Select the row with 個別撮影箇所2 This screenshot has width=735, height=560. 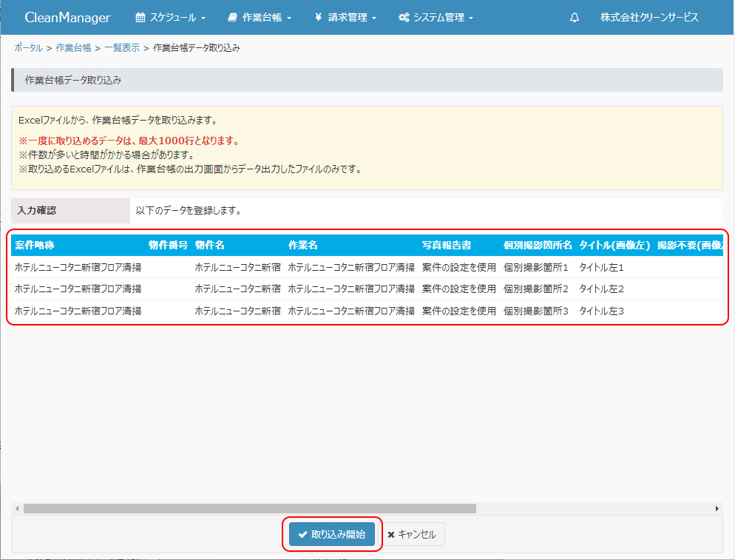click(366, 289)
